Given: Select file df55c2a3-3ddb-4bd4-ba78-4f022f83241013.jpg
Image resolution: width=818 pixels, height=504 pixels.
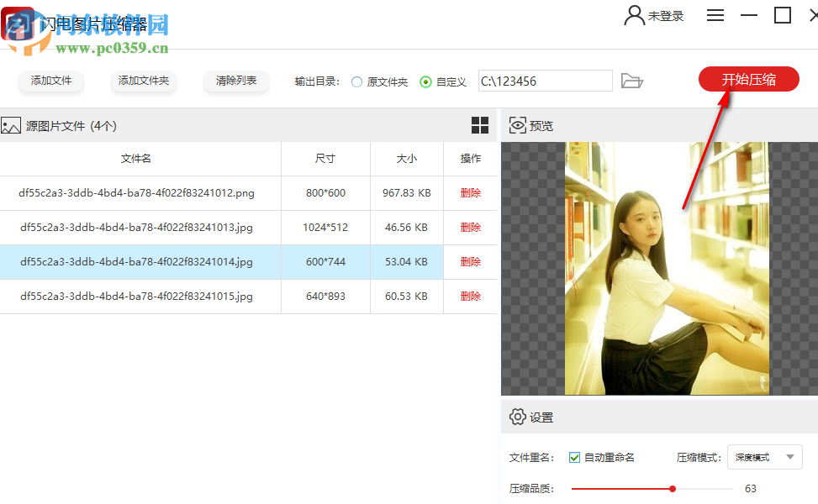Looking at the screenshot, I should [137, 228].
